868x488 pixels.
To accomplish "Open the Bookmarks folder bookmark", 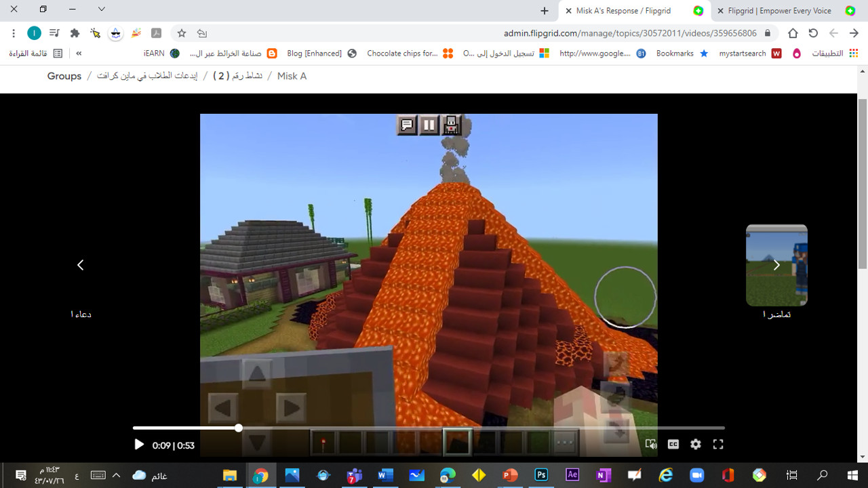I will click(x=682, y=54).
